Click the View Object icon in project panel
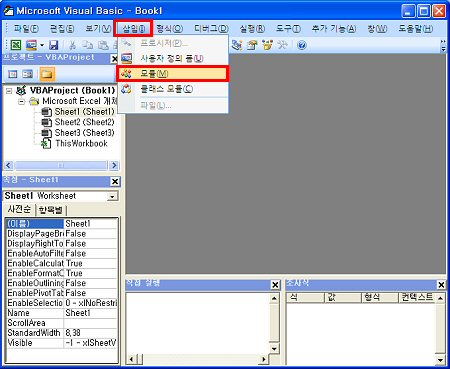This screenshot has height=369, width=450. tap(28, 74)
